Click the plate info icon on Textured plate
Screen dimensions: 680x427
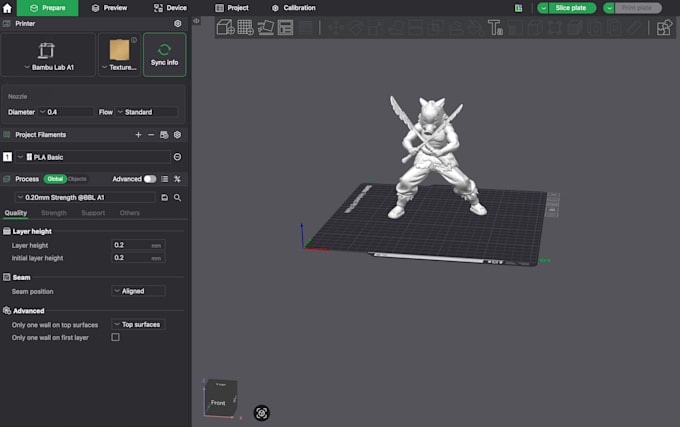tap(134, 40)
